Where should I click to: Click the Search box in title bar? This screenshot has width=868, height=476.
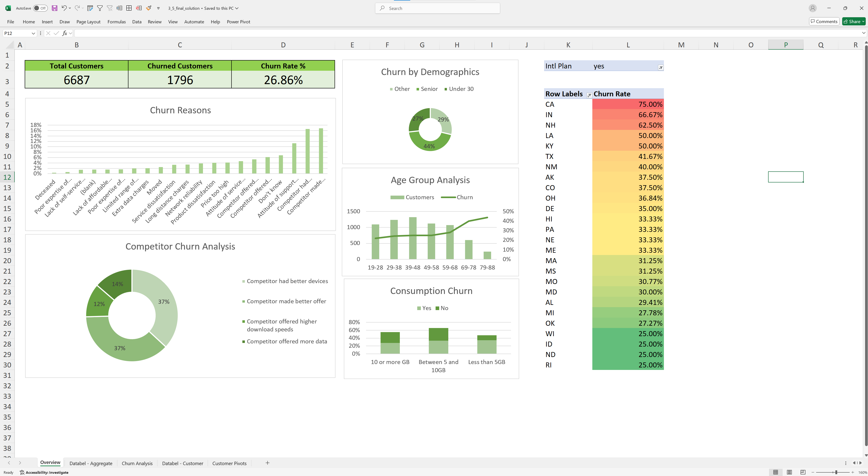437,8
